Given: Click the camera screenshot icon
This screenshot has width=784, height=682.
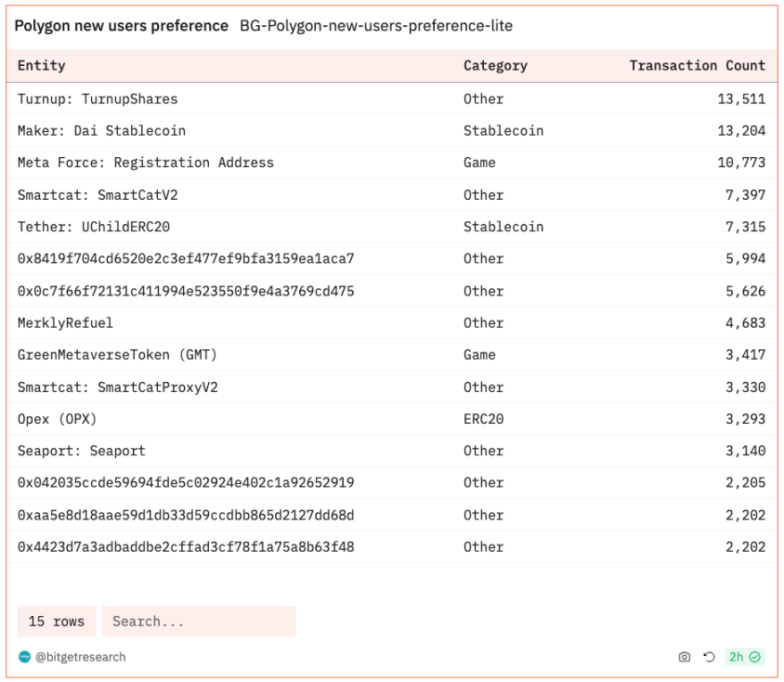Looking at the screenshot, I should [685, 657].
